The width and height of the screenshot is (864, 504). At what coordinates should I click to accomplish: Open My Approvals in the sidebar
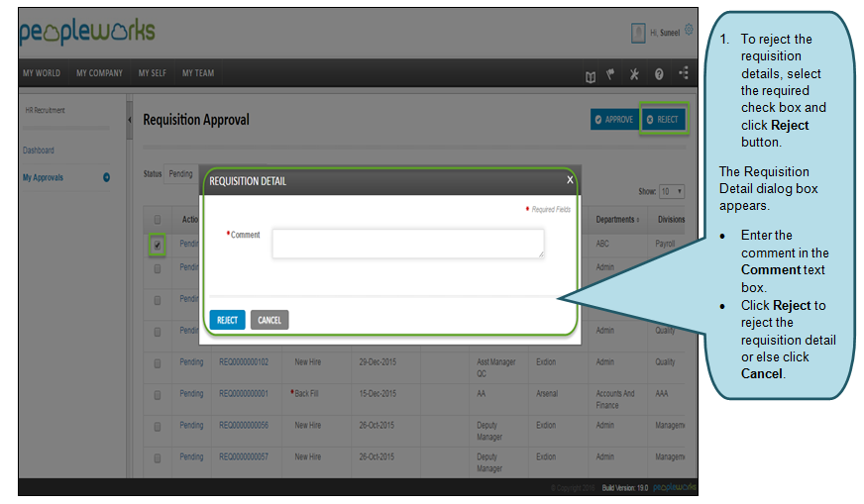coord(43,177)
